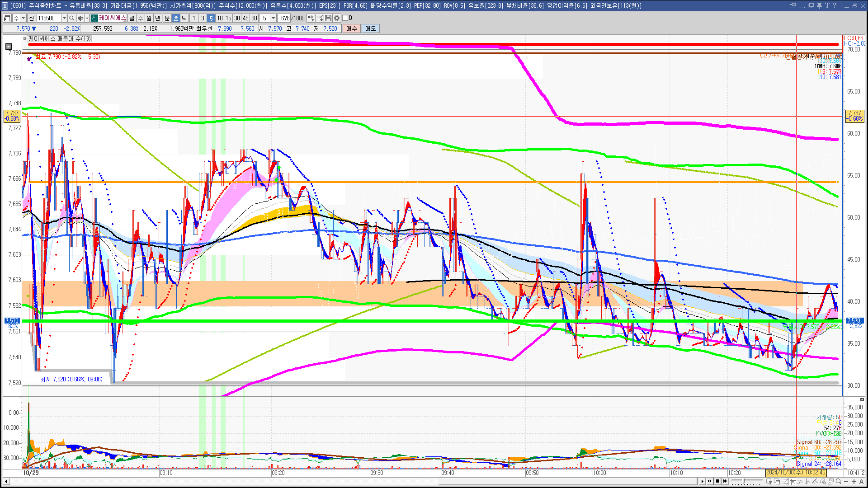Click the save chart floppy icon

[328, 18]
